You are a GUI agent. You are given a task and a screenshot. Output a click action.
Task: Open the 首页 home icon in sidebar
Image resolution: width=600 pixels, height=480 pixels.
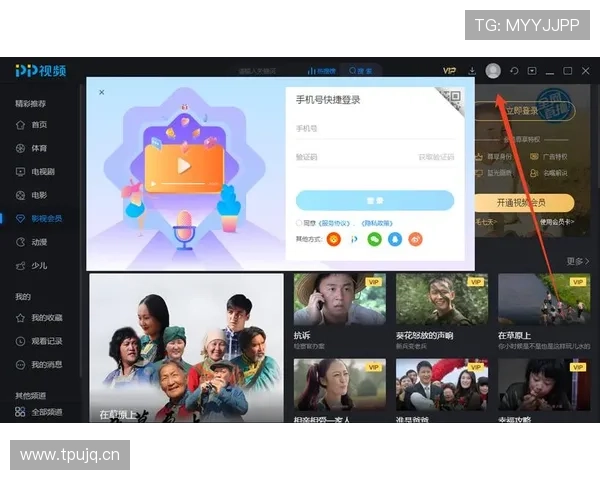[20, 125]
